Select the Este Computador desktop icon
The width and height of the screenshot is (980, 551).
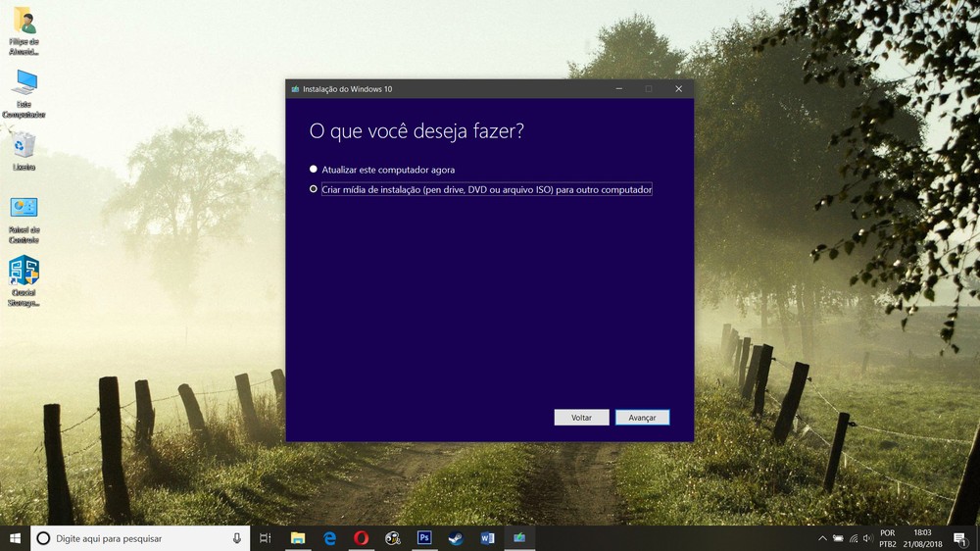pyautogui.click(x=24, y=94)
